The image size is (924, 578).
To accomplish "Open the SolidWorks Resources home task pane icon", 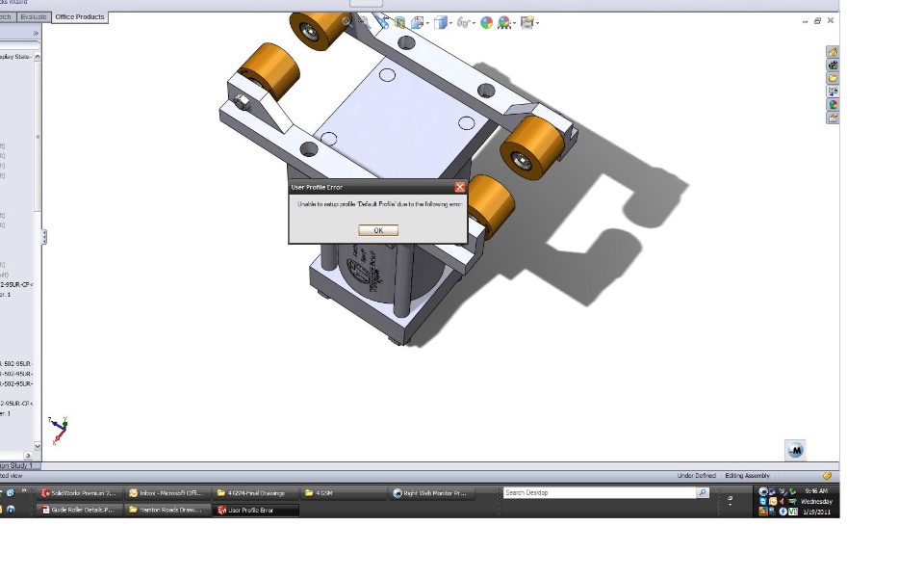I will [833, 52].
